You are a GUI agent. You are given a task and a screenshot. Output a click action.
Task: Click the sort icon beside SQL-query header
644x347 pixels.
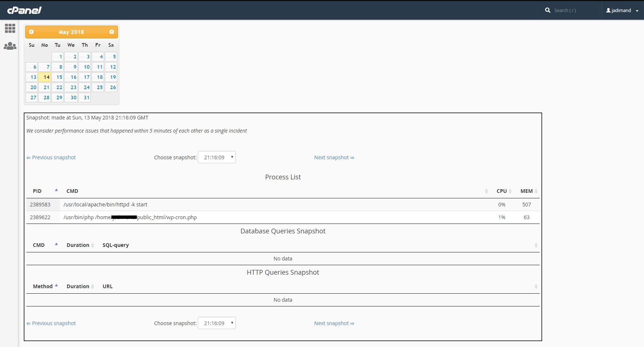click(536, 245)
